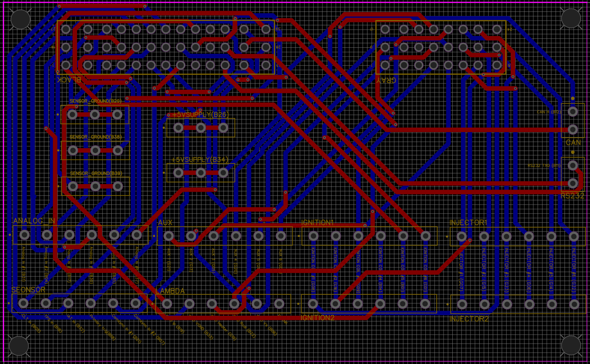Click the IGNITION2 header label

(x=318, y=318)
